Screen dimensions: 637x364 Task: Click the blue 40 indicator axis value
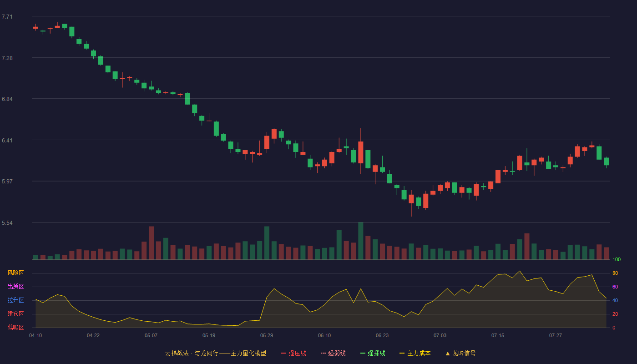(615, 300)
